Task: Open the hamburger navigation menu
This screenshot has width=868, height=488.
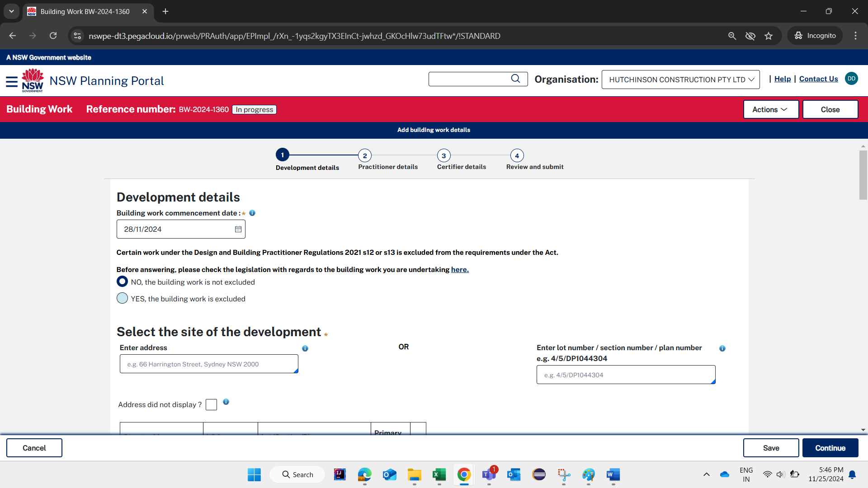Action: pyautogui.click(x=12, y=81)
